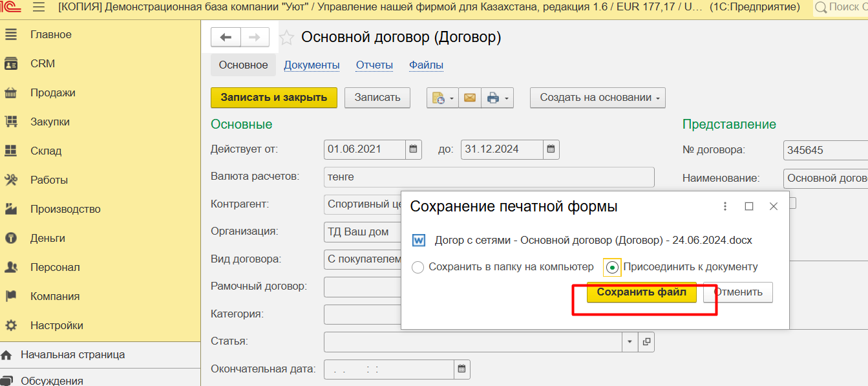Click the 'Сохранить файл' button
Viewport: 868px width, 386px height.
click(x=641, y=292)
